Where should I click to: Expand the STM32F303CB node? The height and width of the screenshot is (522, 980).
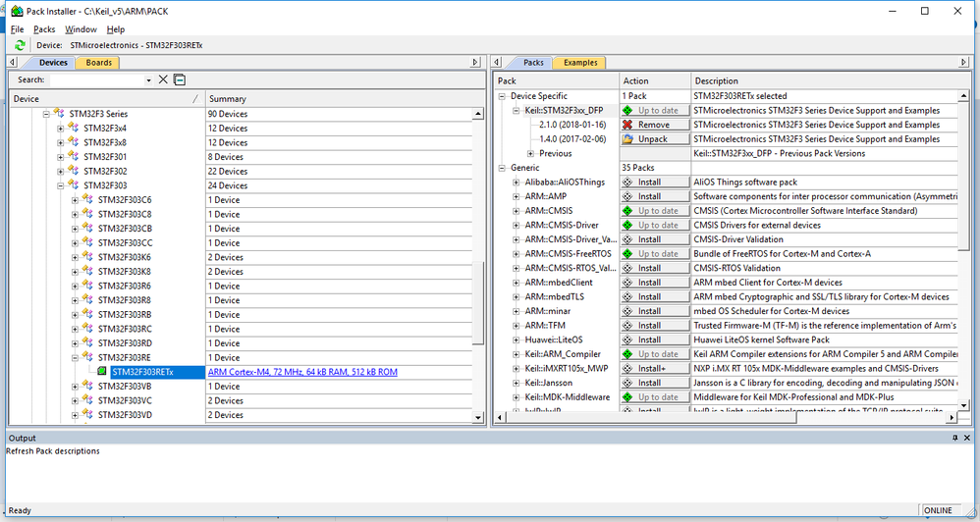pos(75,230)
